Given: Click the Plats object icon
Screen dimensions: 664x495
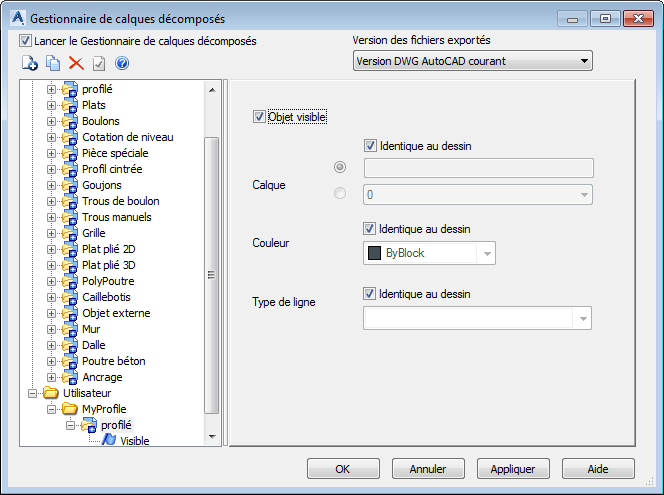Looking at the screenshot, I should point(70,105).
